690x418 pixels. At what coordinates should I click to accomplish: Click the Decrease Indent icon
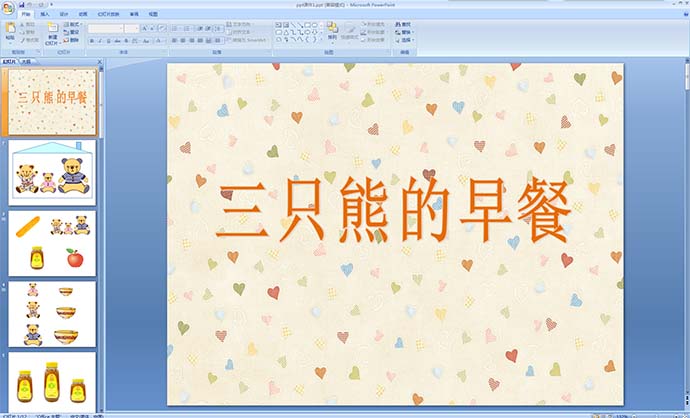click(x=199, y=29)
